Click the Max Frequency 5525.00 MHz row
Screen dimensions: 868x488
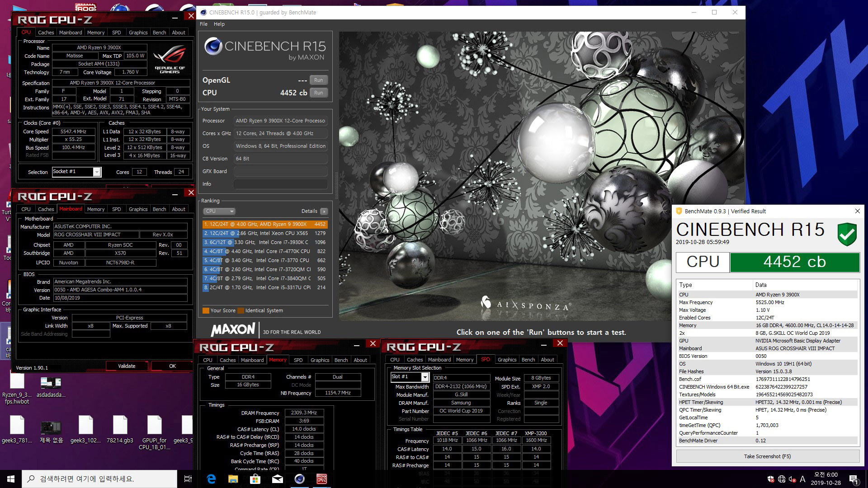point(767,302)
